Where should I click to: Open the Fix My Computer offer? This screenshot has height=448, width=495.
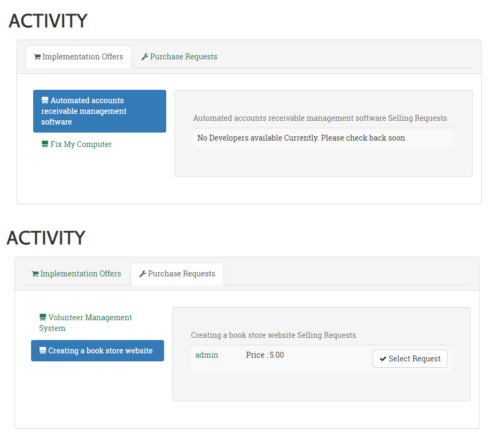(x=81, y=144)
